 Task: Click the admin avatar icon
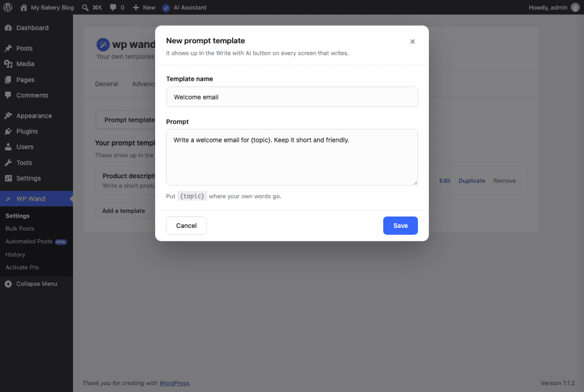575,7
